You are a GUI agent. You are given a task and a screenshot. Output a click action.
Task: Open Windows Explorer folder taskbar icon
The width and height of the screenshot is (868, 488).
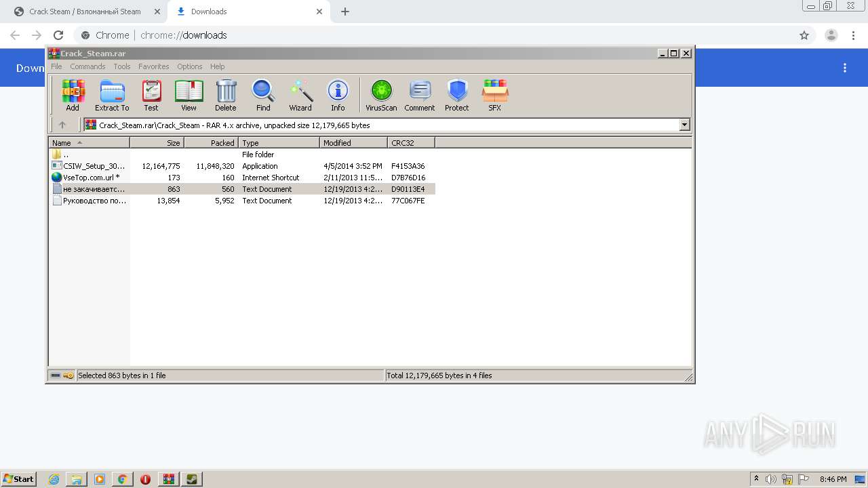77,479
